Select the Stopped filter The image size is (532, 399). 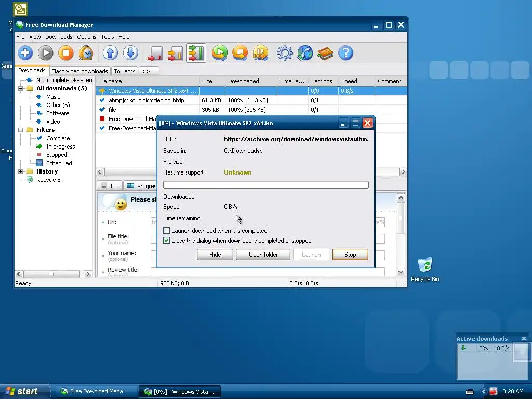tap(57, 155)
